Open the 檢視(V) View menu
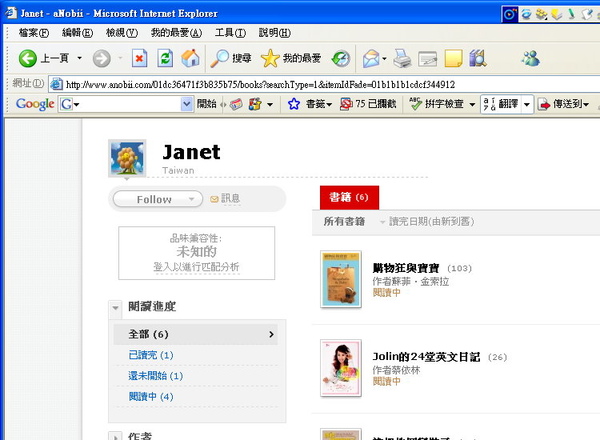This screenshot has width=600, height=440. click(x=122, y=33)
